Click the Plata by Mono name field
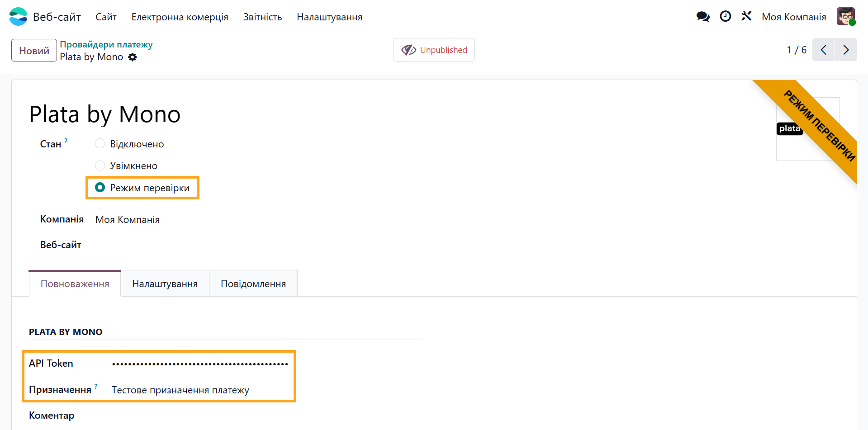Image resolution: width=868 pixels, height=430 pixels. [x=105, y=114]
